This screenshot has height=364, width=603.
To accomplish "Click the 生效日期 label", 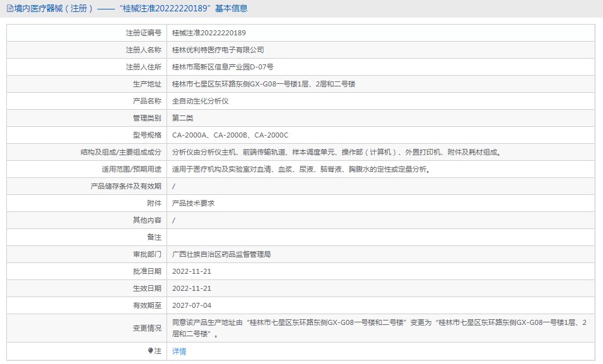I will coord(148,288).
